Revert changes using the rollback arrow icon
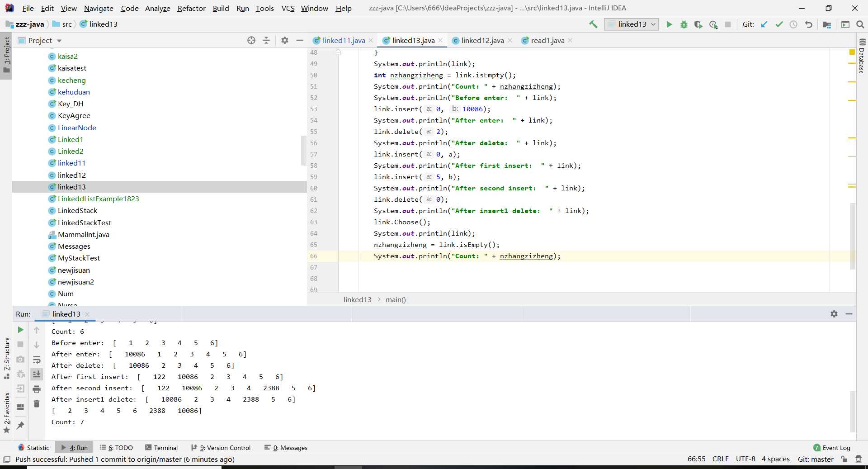868x469 pixels. point(809,24)
